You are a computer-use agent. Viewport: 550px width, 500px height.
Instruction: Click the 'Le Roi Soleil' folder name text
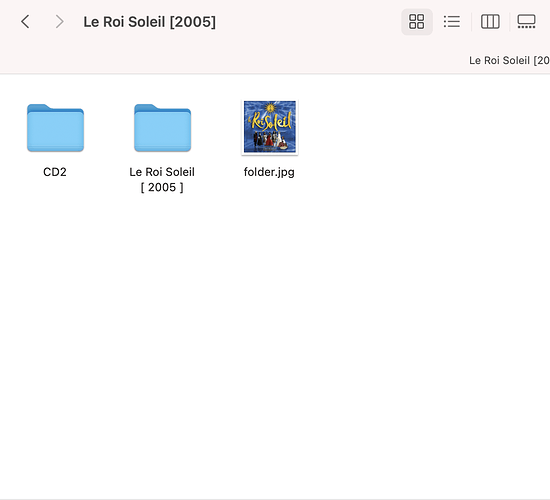tap(162, 172)
